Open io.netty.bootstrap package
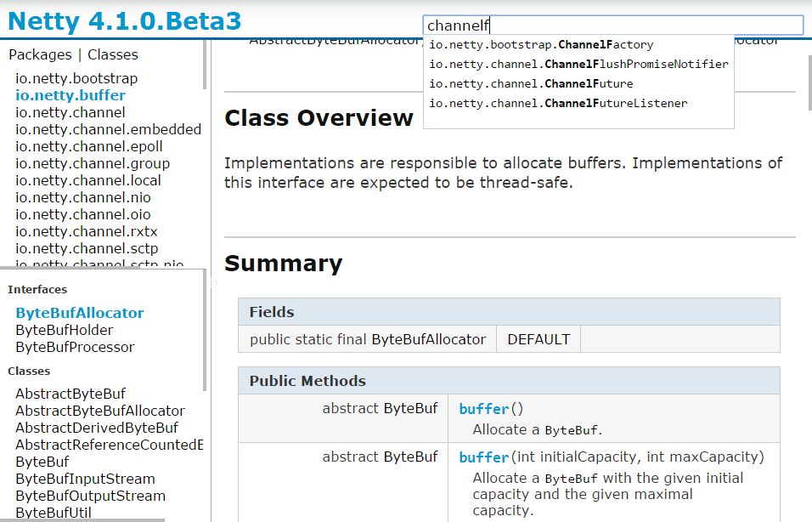Screen dimensions: 812x522 click(x=76, y=78)
